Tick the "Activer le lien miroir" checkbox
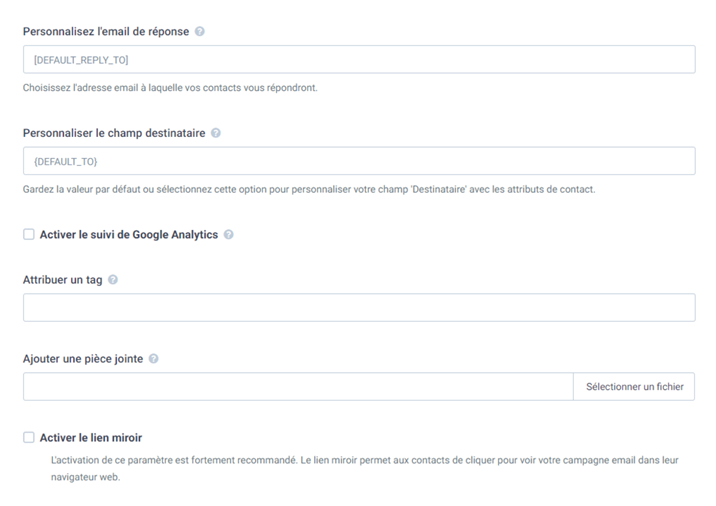Screen dimensions: 716x506 (29, 438)
